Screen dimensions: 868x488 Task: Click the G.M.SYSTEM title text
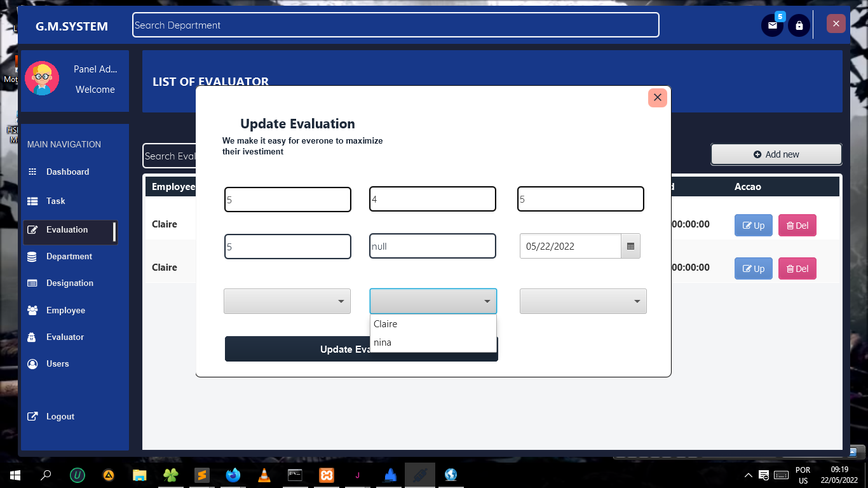pyautogui.click(x=72, y=26)
